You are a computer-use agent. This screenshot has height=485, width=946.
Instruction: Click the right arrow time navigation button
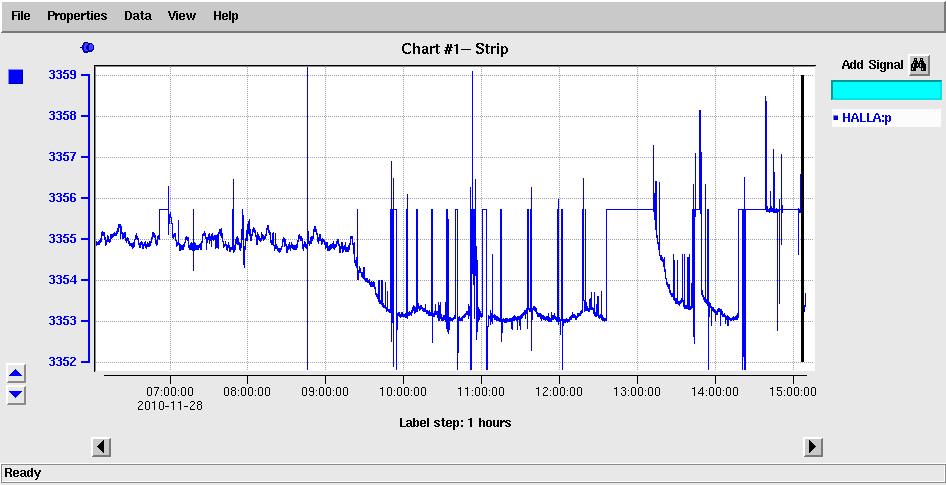(813, 447)
